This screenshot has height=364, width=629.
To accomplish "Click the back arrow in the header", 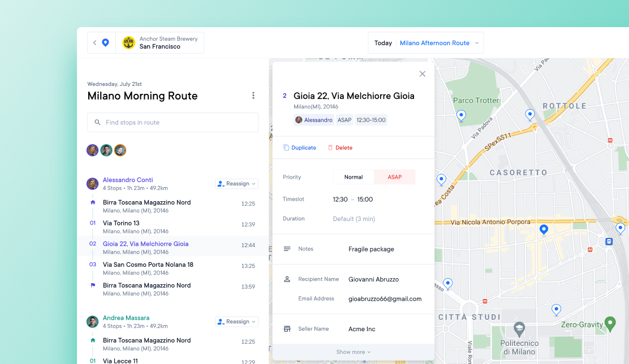I will pyautogui.click(x=94, y=42).
